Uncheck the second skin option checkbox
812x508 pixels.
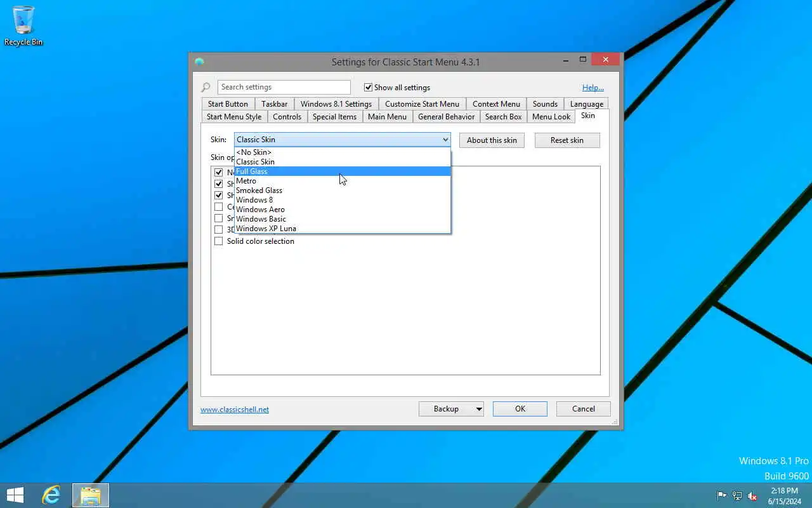(218, 184)
